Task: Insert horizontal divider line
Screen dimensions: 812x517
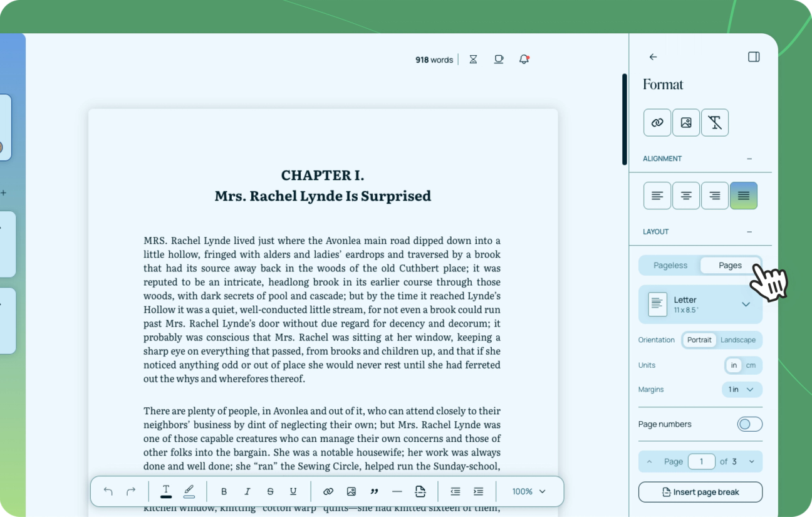Action: tap(397, 492)
